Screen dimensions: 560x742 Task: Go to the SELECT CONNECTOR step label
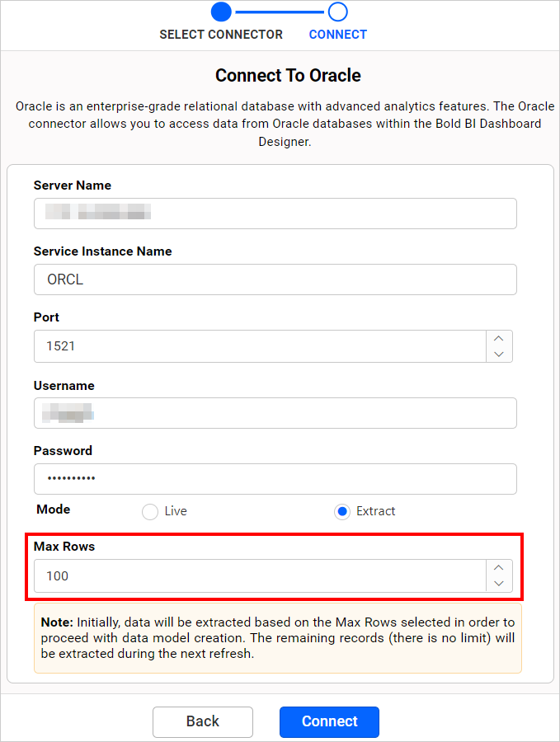221,35
